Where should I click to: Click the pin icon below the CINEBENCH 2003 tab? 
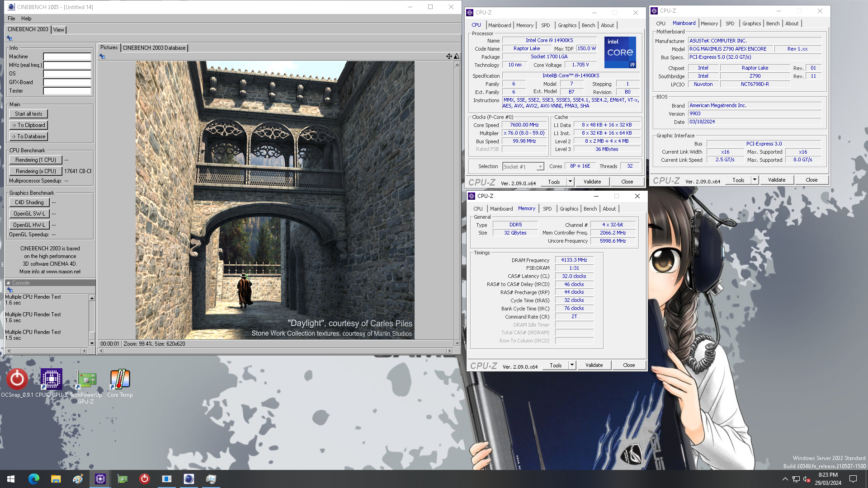[9, 38]
